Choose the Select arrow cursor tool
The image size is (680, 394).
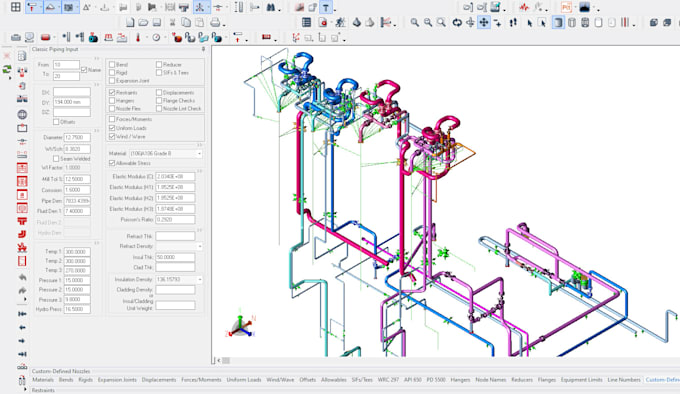click(530, 23)
